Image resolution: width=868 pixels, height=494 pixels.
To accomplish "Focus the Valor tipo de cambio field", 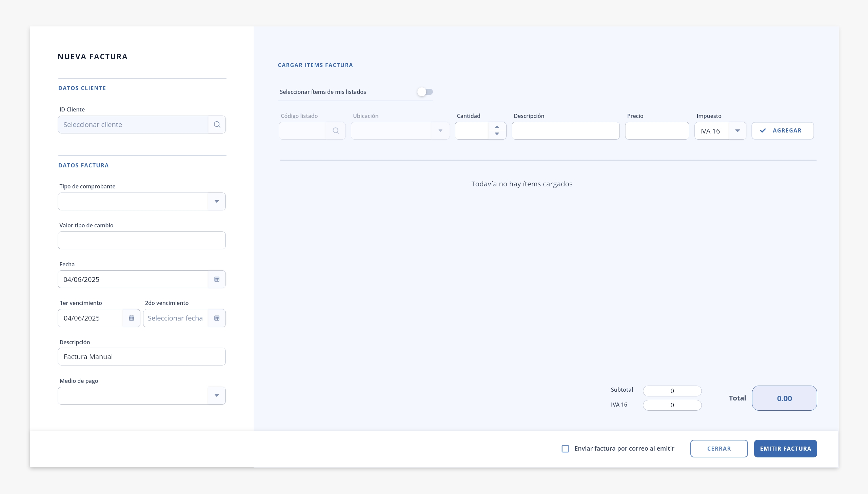I will pos(141,240).
